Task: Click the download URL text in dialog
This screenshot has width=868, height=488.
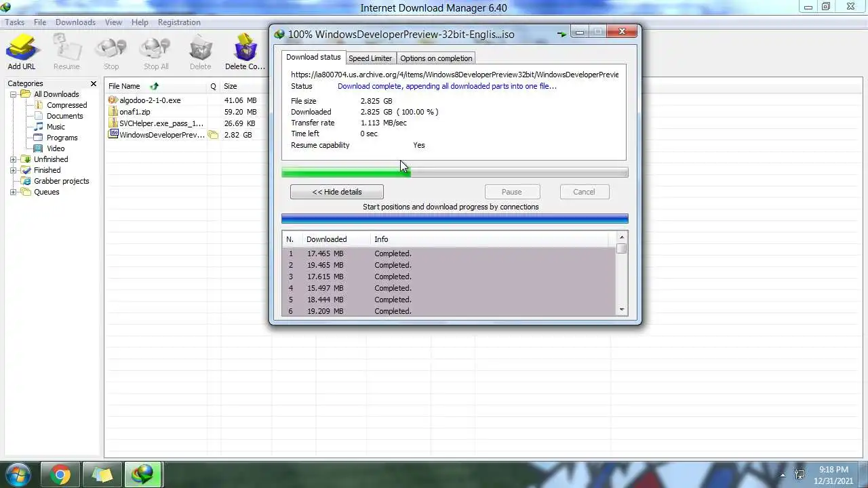Action: tap(454, 75)
